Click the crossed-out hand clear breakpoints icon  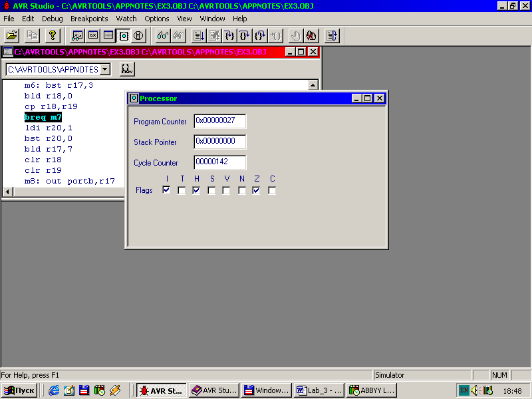[311, 36]
